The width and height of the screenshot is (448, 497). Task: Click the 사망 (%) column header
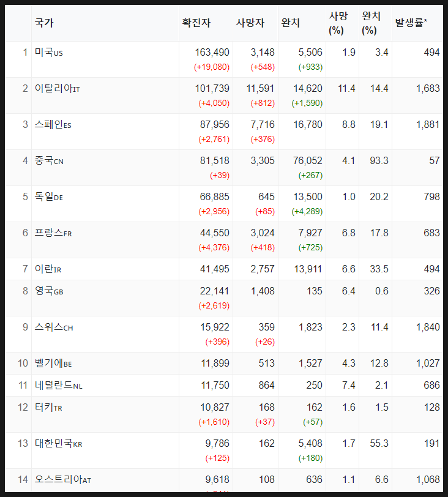coord(338,23)
